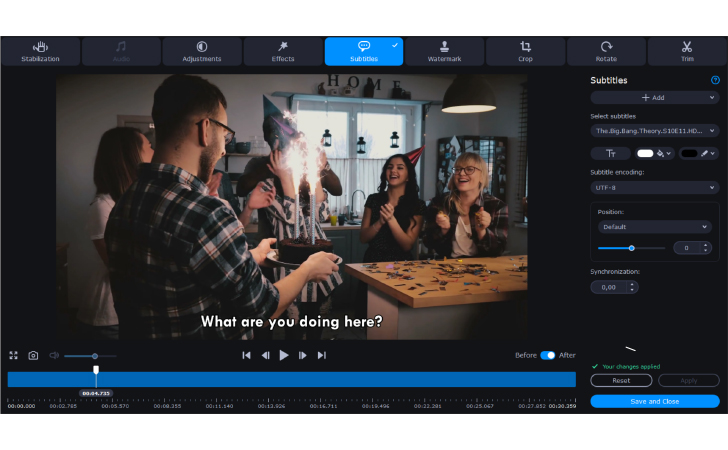This screenshot has height=450, width=728.
Task: Click the white subtitle fill color swatch
Action: click(645, 153)
